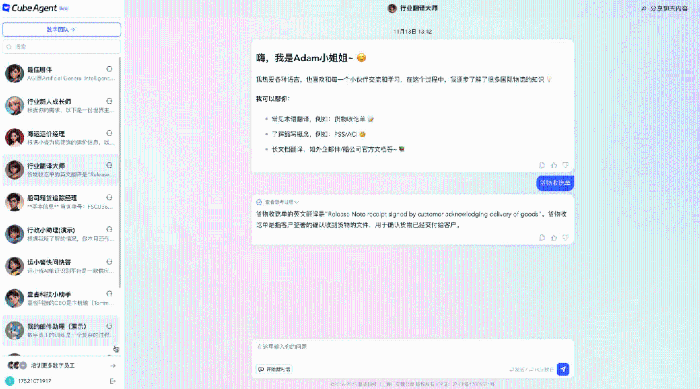Start a new conversation with the input-box button

coord(274,369)
